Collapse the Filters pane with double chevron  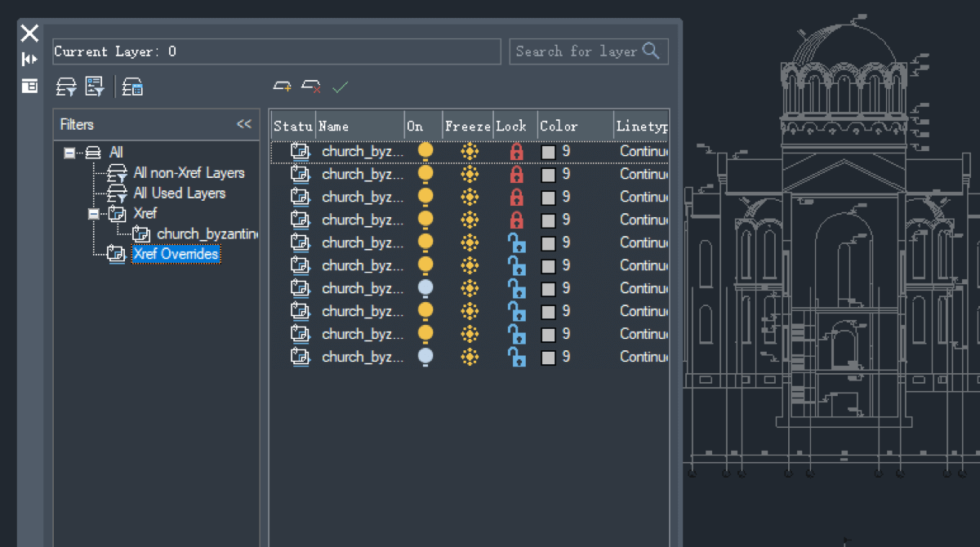tap(244, 124)
